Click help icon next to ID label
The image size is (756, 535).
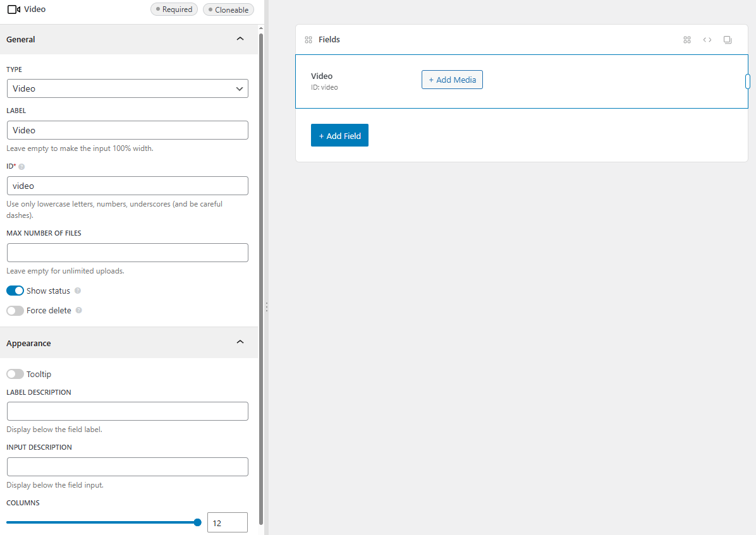(22, 167)
